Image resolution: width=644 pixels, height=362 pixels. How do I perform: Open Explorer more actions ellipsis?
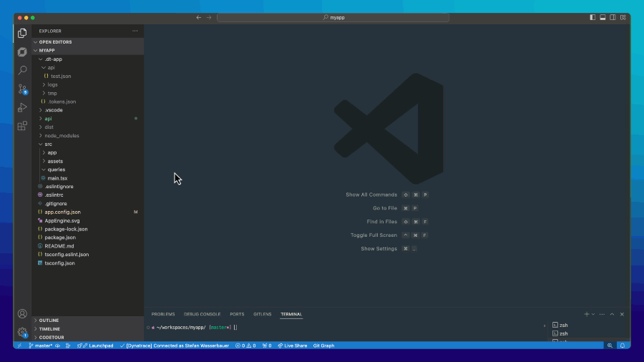135,31
